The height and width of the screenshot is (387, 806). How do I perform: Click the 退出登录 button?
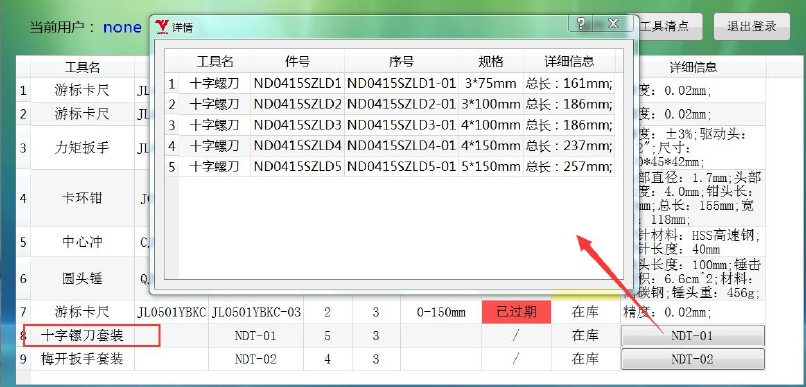point(752,27)
